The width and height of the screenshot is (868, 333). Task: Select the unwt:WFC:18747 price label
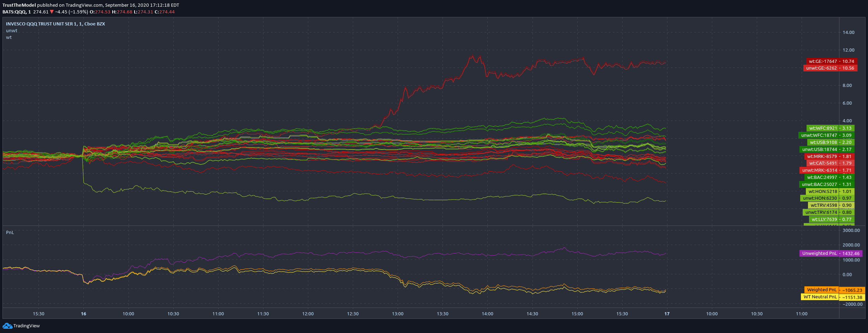[x=819, y=135]
